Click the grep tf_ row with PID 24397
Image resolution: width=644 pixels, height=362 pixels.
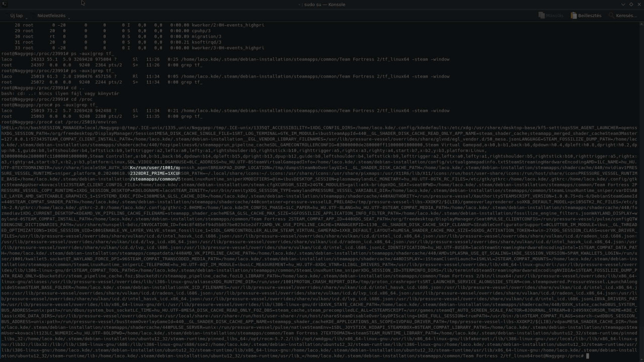(x=101, y=65)
